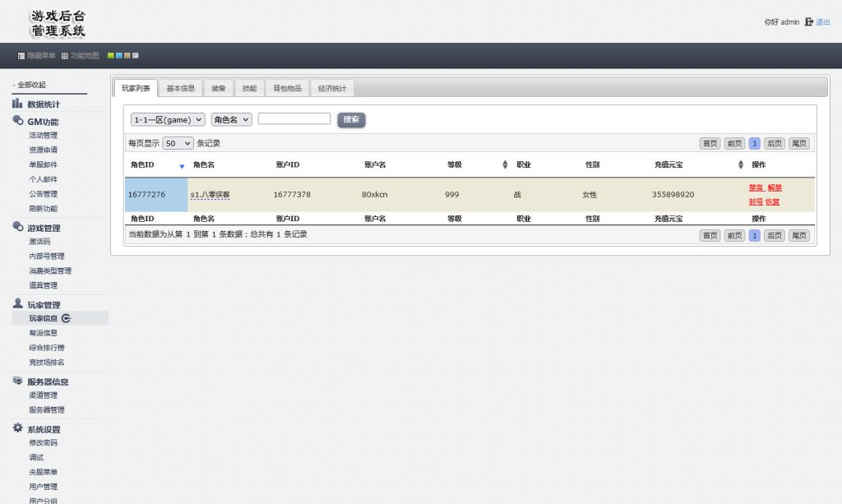
Task: Click the GM功能 section icon
Action: point(18,121)
